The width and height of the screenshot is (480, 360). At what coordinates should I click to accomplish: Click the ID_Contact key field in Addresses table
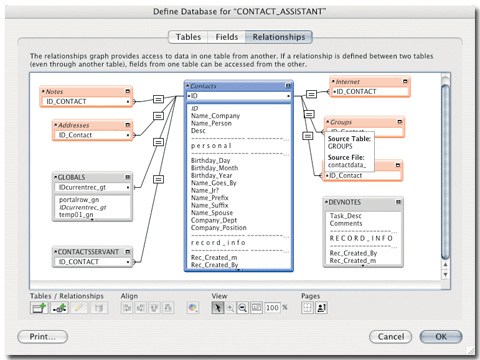pyautogui.click(x=93, y=135)
